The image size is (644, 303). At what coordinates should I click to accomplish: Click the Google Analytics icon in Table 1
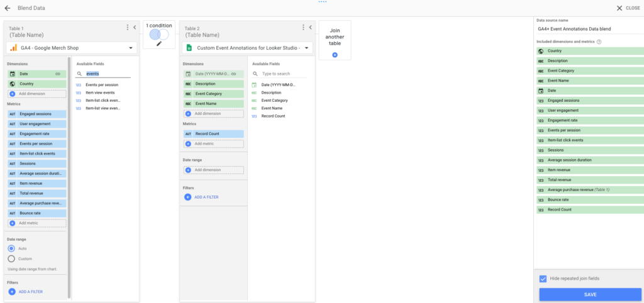pyautogui.click(x=14, y=48)
